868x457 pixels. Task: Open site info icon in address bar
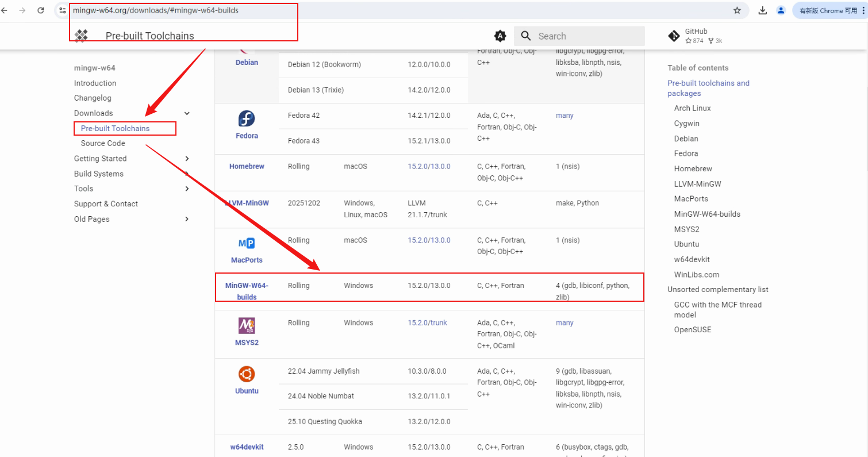[63, 10]
